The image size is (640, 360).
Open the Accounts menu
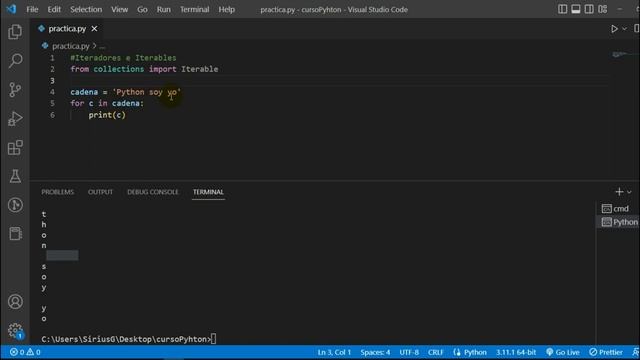pyautogui.click(x=15, y=302)
